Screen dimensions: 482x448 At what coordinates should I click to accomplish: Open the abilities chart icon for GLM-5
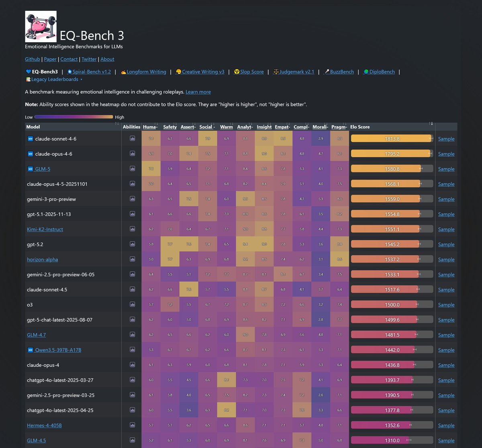tap(132, 169)
